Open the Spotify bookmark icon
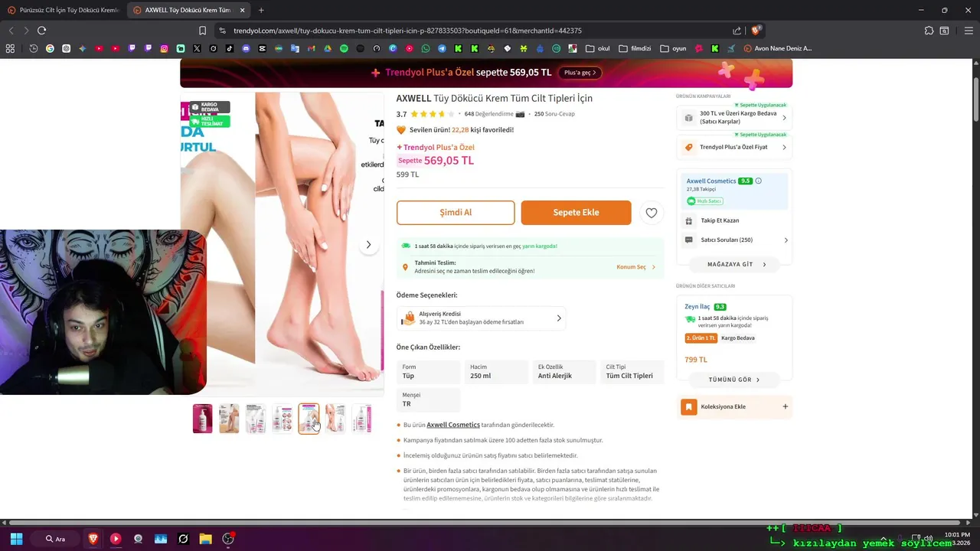 point(344,48)
